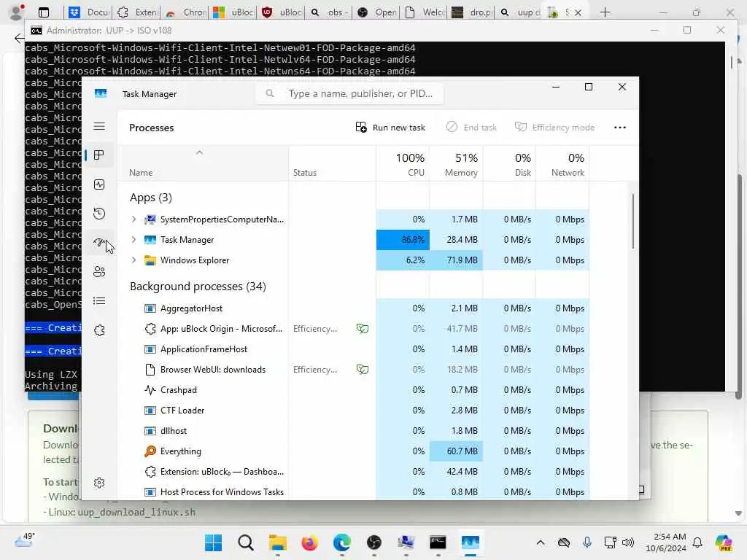This screenshot has width=747, height=560.
Task: Open the notifications bell
Action: [x=697, y=542]
